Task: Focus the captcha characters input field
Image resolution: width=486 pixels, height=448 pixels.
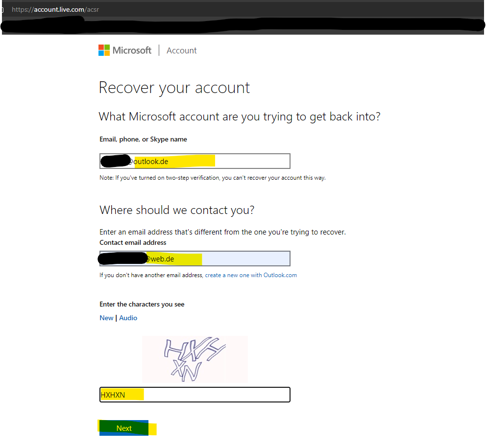Action: pos(194,395)
